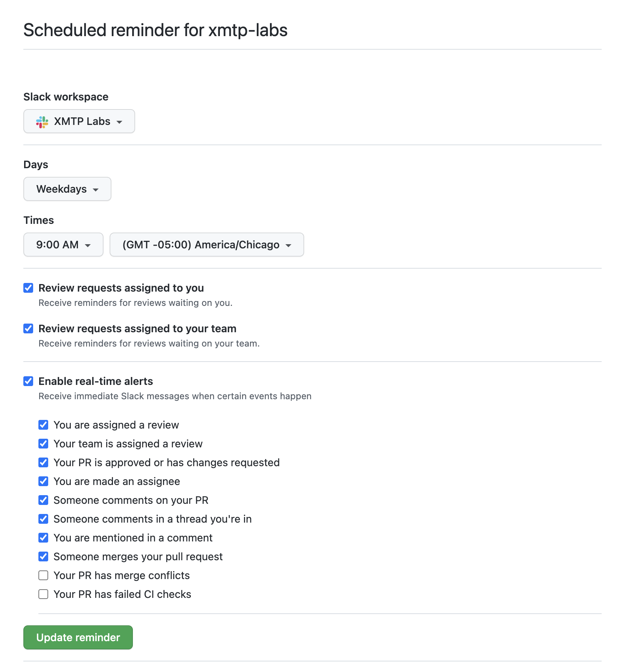Uncheck You are assigned a review

click(x=43, y=425)
